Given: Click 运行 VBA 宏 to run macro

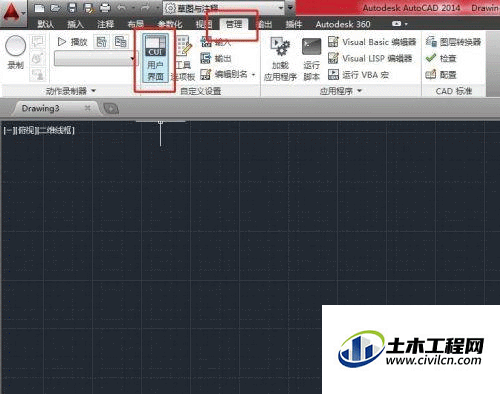Looking at the screenshot, I should tap(358, 74).
